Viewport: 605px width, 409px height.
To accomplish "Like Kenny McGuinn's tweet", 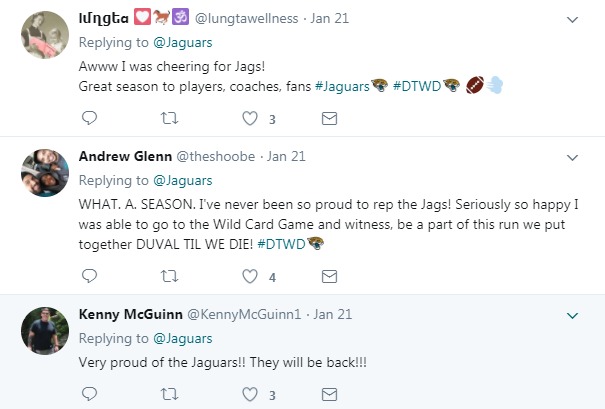I will pyautogui.click(x=250, y=395).
